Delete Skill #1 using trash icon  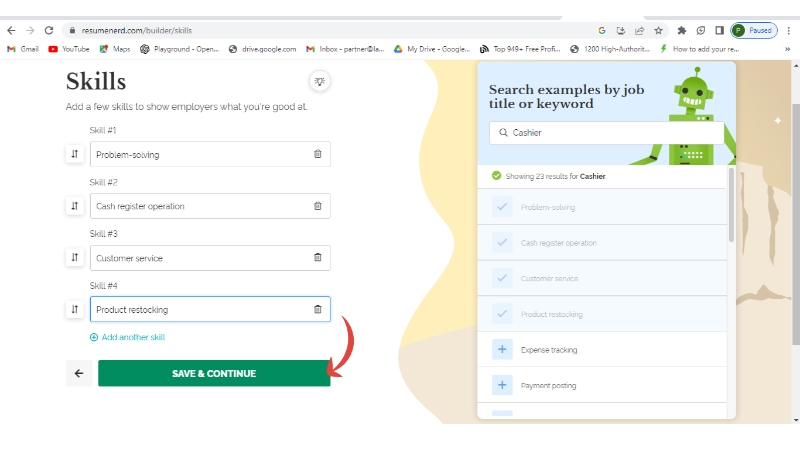click(x=318, y=154)
